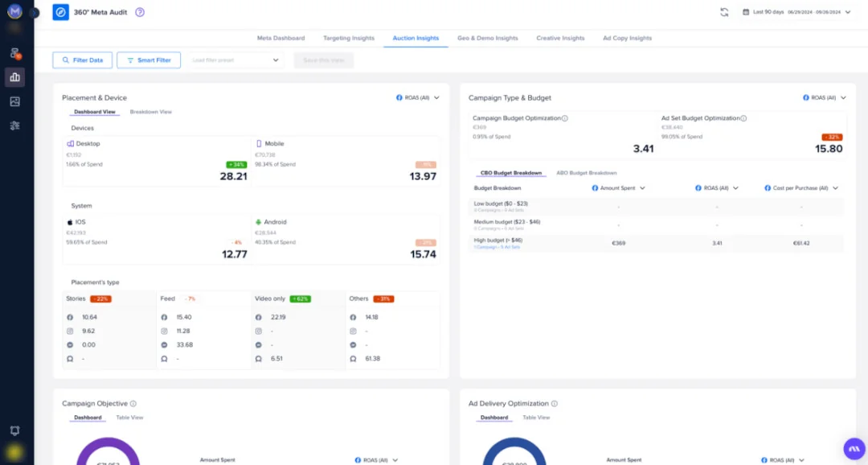Open the calendar icon for date range
The height and width of the screenshot is (465, 868).
746,12
